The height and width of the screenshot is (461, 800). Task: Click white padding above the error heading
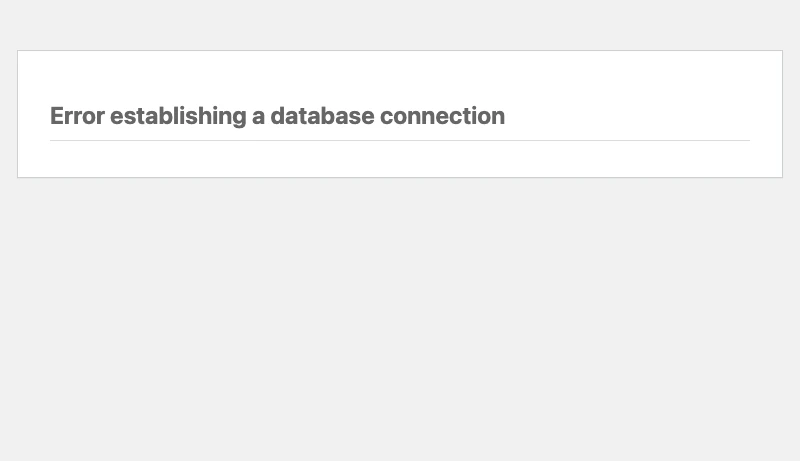pyautogui.click(x=400, y=75)
